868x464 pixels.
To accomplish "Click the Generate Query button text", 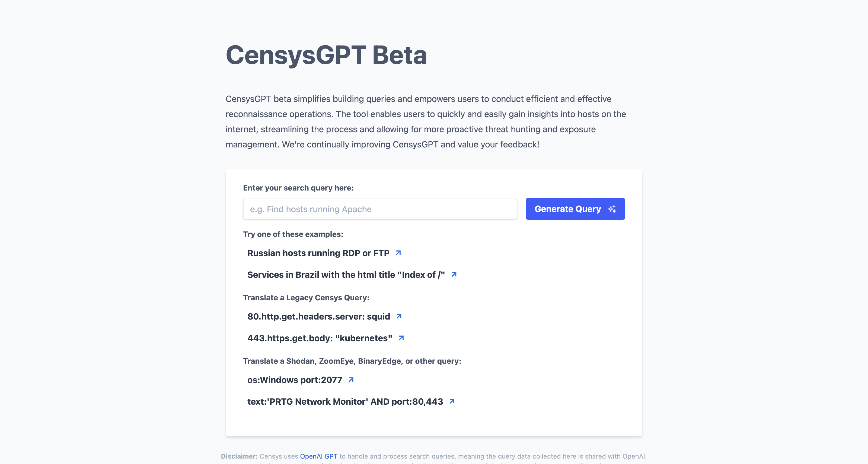I will click(x=567, y=209).
